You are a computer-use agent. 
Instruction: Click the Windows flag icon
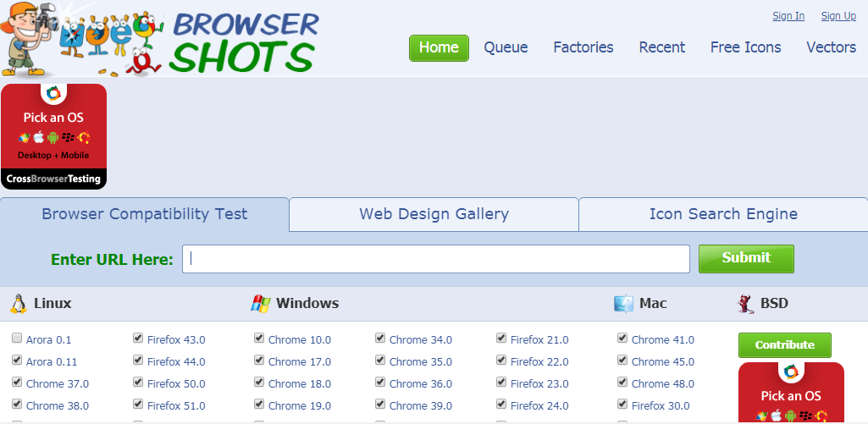(260, 303)
